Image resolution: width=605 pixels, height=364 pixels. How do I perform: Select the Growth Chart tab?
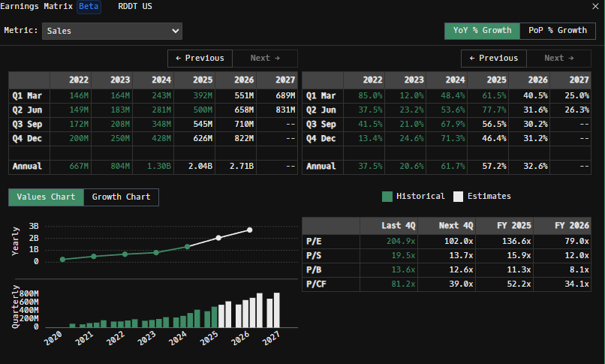pos(121,197)
